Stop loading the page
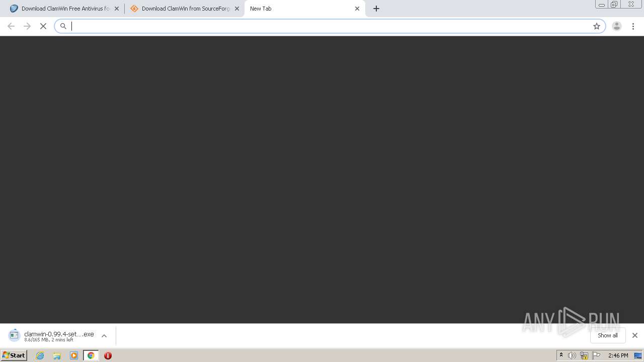The image size is (644, 362). coord(43,26)
